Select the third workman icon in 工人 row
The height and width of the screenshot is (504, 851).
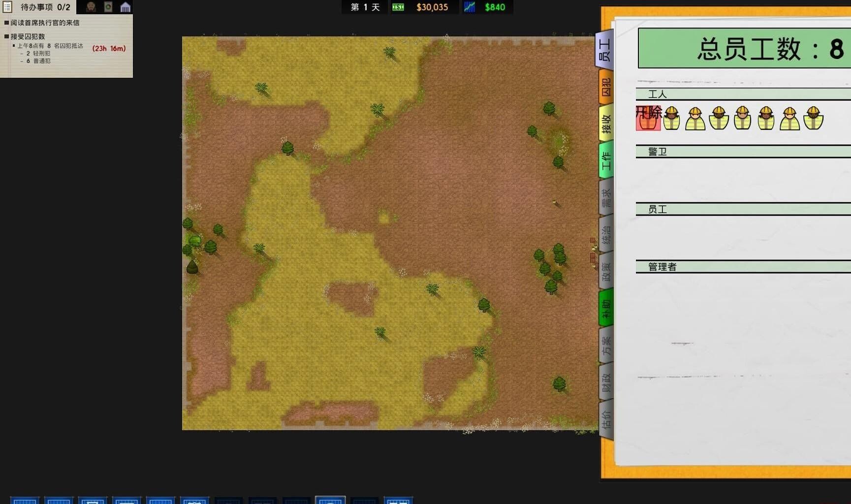point(719,118)
